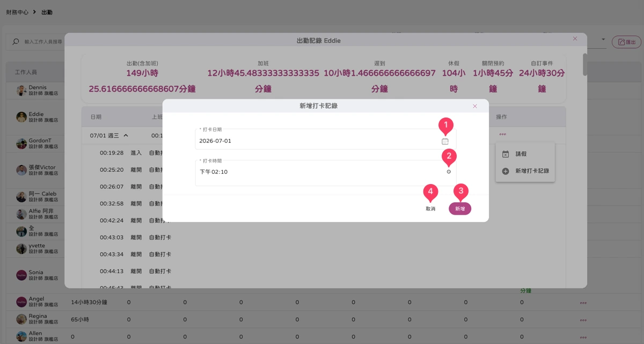Select the 00:43:03 離開 punch record

point(135,237)
